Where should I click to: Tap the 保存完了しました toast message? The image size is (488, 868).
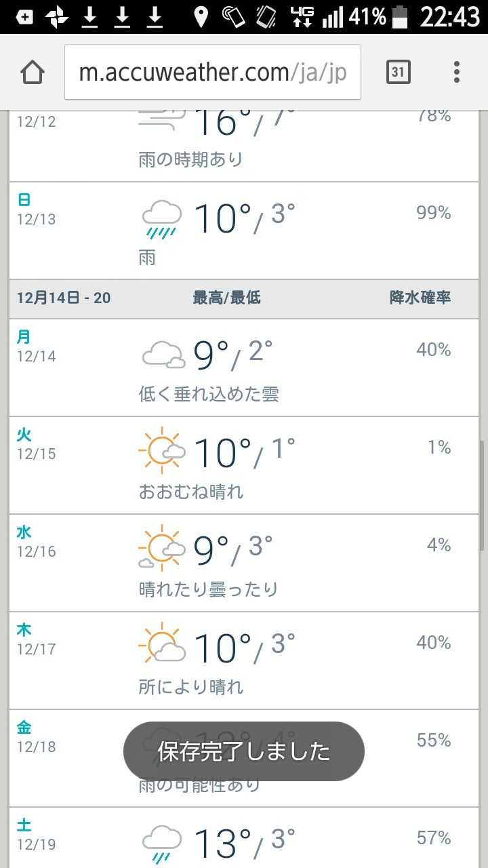pos(244,751)
